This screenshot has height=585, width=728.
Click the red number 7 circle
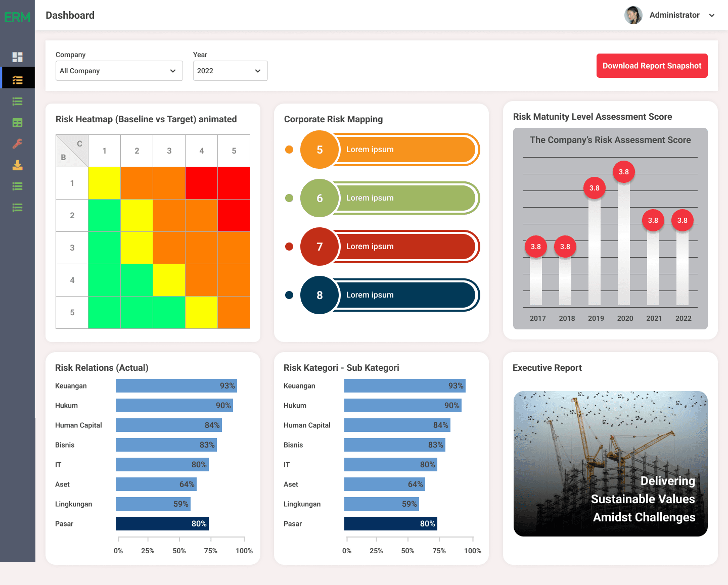(320, 247)
